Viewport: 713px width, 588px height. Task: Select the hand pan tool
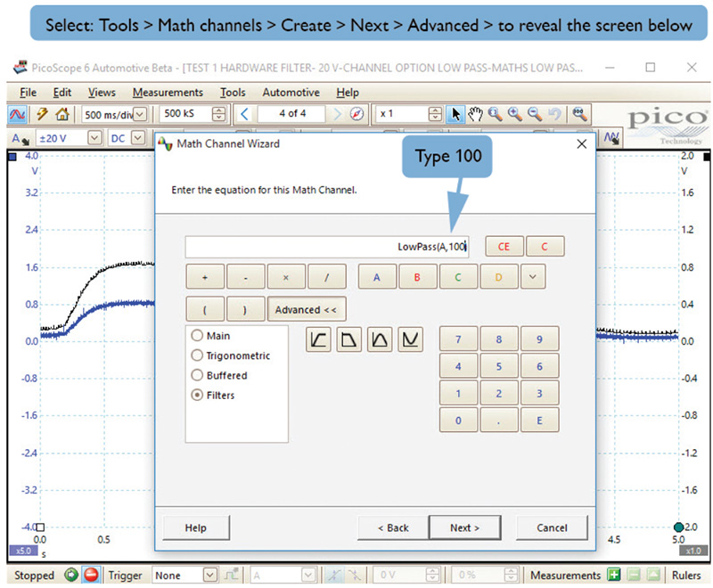pos(475,114)
